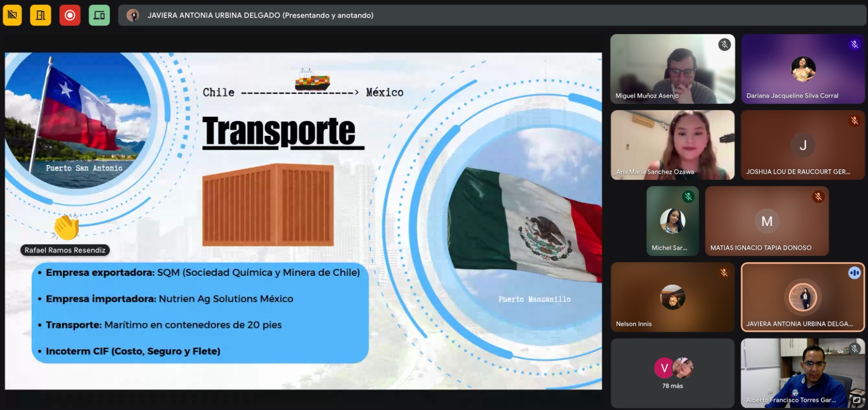Click the 'V' avatar in overflow tile
The height and width of the screenshot is (410, 868).
pos(664,368)
